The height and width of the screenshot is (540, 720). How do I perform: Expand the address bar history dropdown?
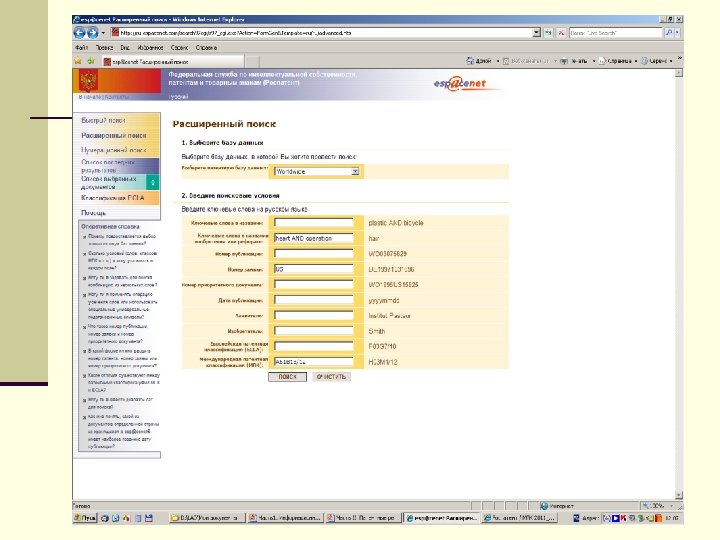coord(537,33)
